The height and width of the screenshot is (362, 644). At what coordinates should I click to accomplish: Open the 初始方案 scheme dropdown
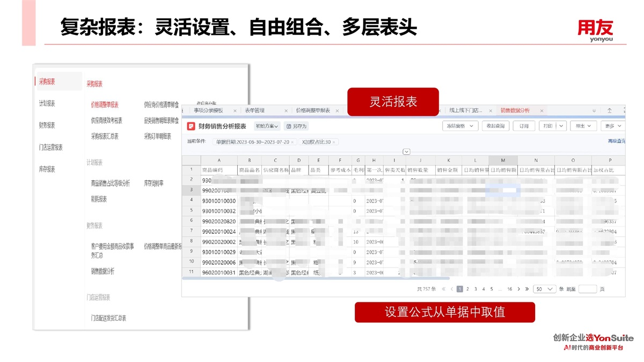[x=267, y=127]
